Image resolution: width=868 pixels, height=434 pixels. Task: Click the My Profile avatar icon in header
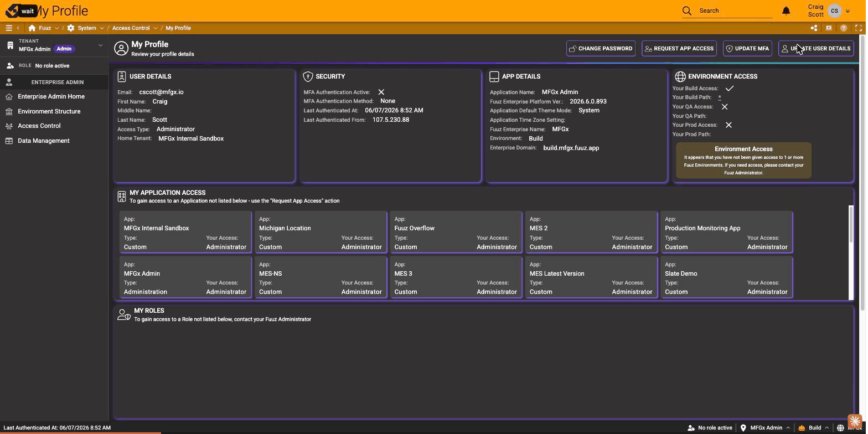[121, 48]
